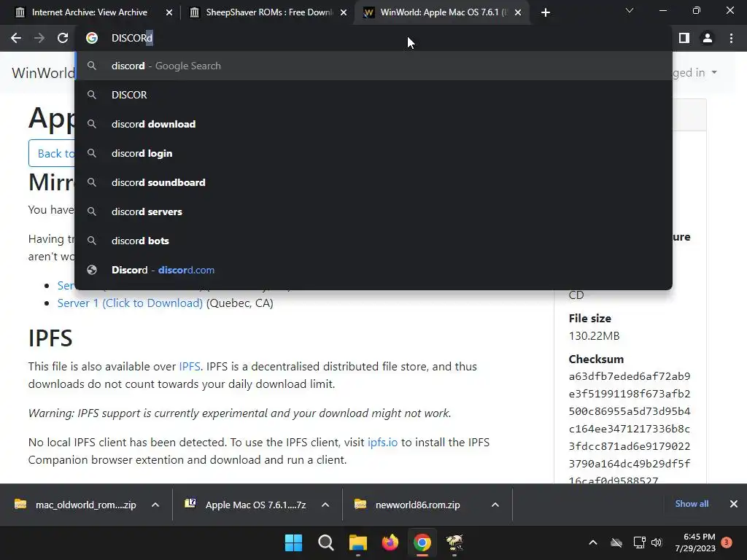Click the Chrome taskbar icon
This screenshot has height=560, width=747.
tap(422, 542)
